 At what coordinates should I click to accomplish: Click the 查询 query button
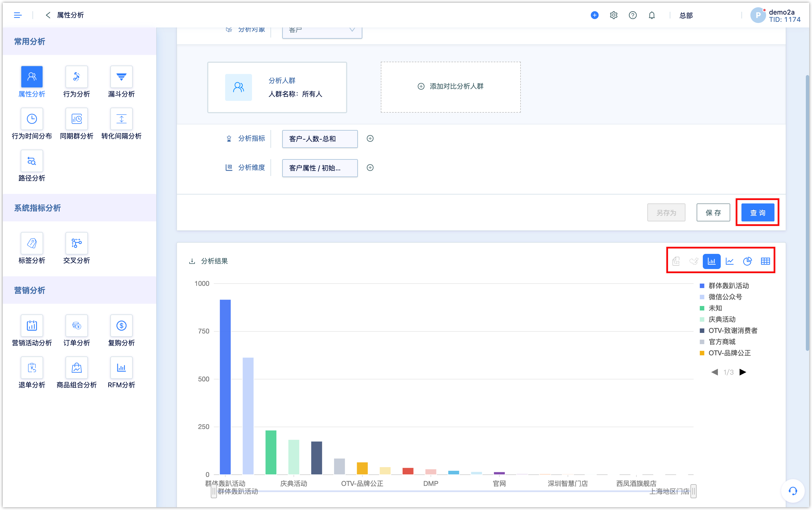(x=757, y=212)
